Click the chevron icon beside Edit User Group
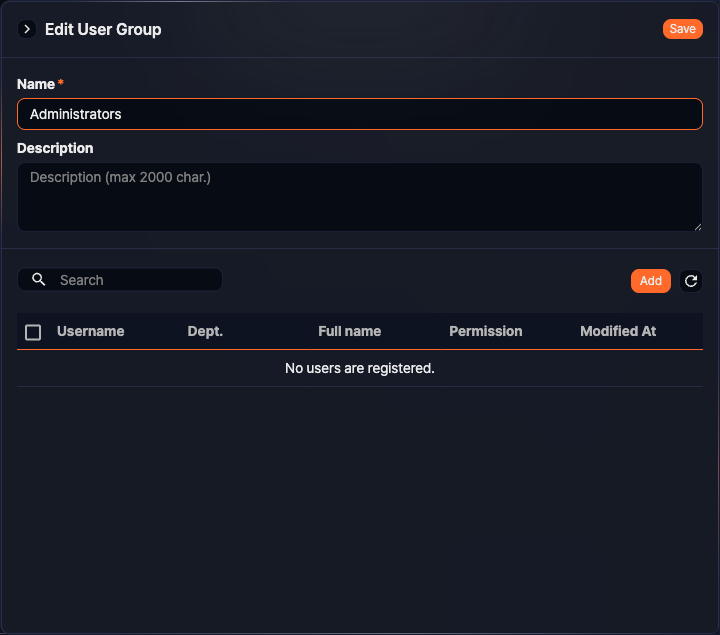Viewport: 720px width, 635px height. (27, 30)
